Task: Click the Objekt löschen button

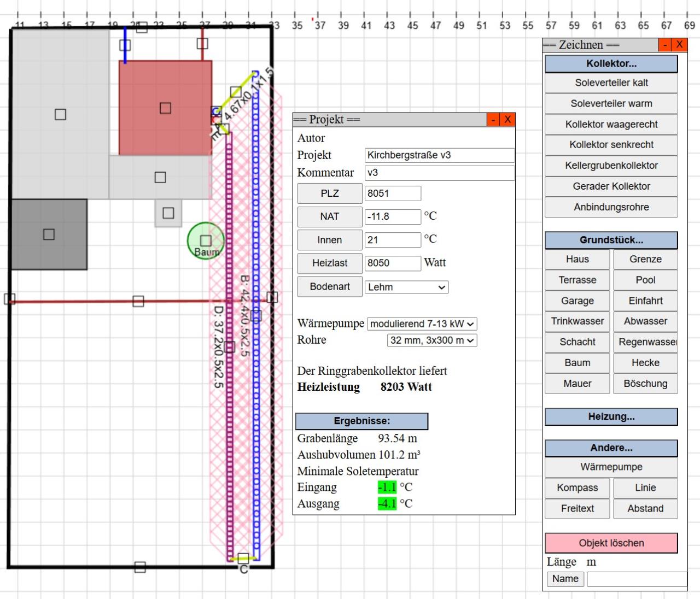Action: 611,543
